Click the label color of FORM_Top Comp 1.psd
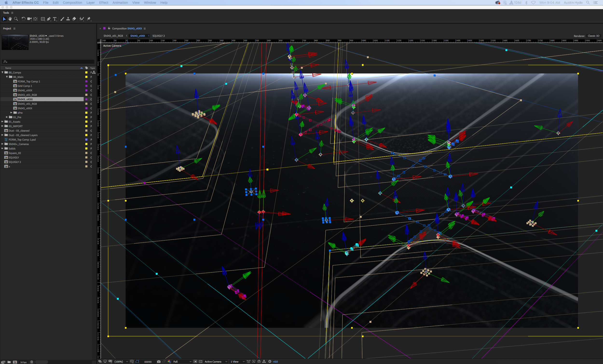Screen dimensions: 603x364 point(86,139)
